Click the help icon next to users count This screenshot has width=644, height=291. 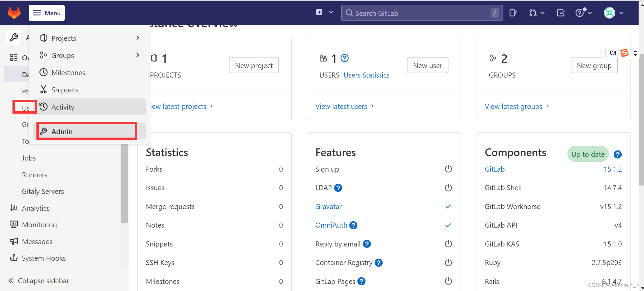click(345, 58)
